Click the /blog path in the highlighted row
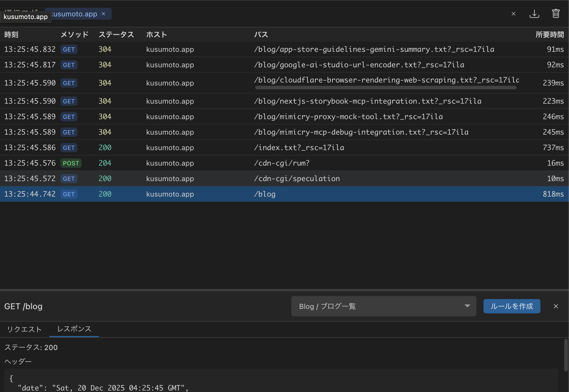Viewport: 569px width, 392px height. tap(265, 194)
